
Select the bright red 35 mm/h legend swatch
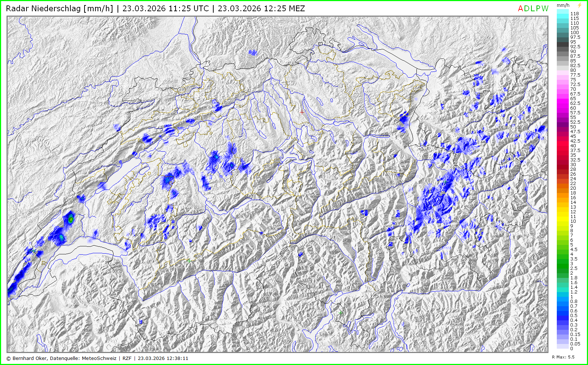tap(563, 155)
